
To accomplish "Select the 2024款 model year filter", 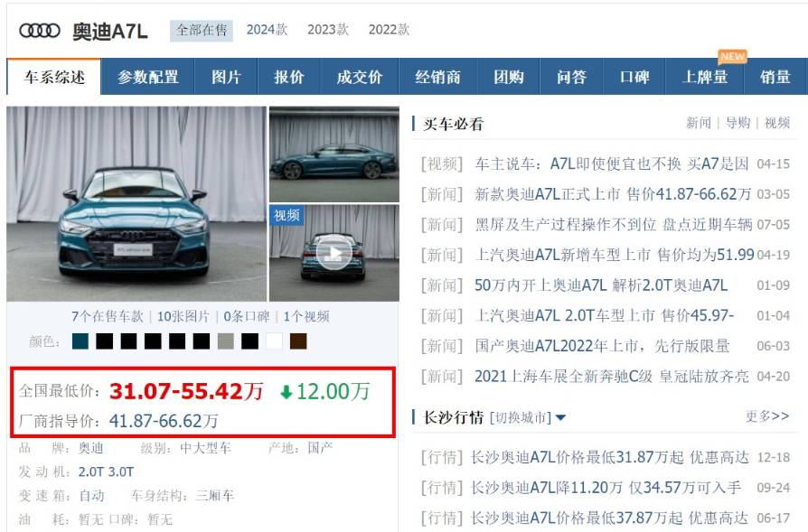I will [x=267, y=30].
